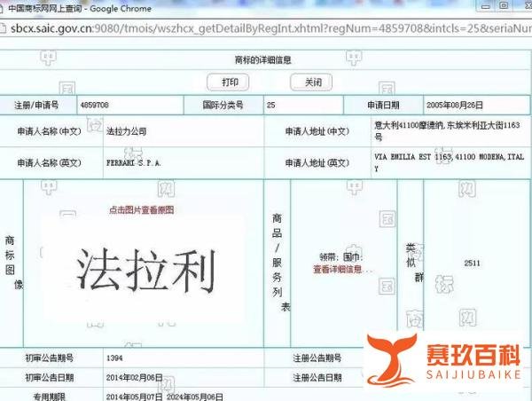The height and width of the screenshot is (401, 532).
Task: Click the 领带; 围巾 goods text
Action: [x=341, y=257]
